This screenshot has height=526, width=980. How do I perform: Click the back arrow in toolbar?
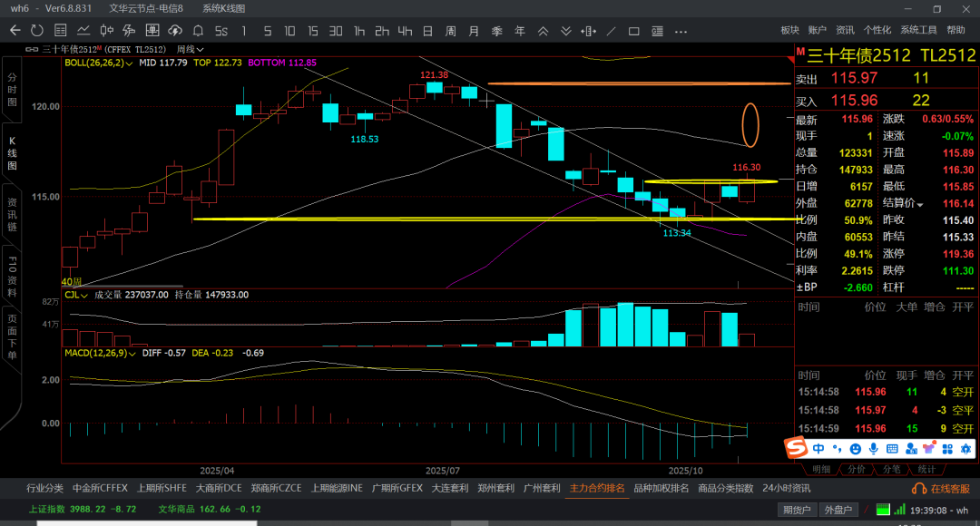tap(15, 30)
